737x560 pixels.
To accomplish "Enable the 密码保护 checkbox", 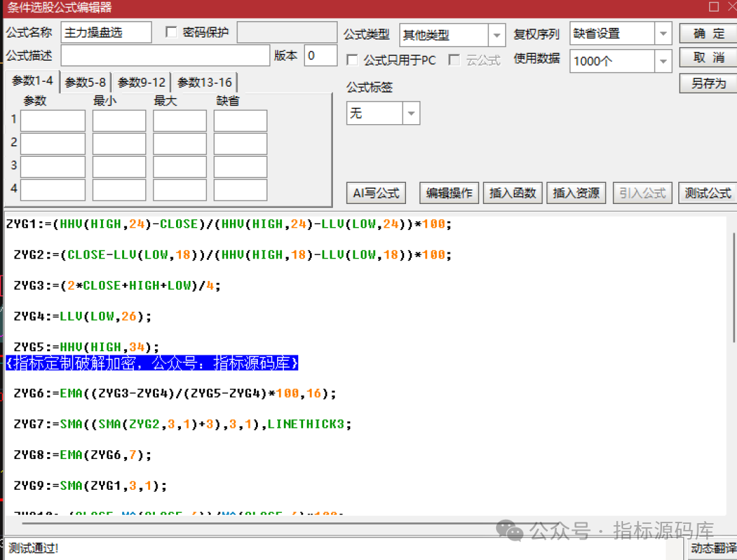I will coord(171,32).
